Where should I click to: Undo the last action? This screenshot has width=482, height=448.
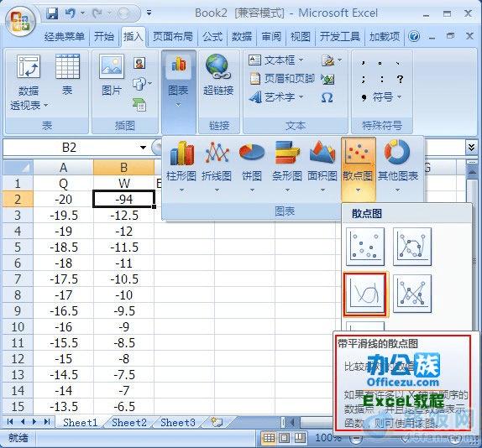point(71,13)
